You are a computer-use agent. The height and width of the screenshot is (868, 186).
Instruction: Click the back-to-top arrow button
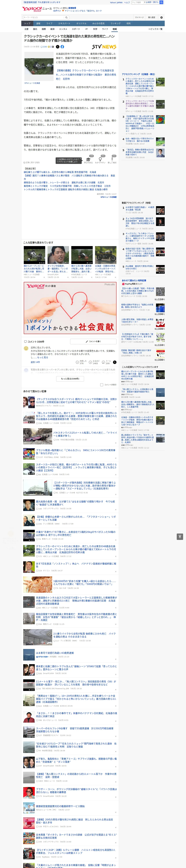pos(180,537)
